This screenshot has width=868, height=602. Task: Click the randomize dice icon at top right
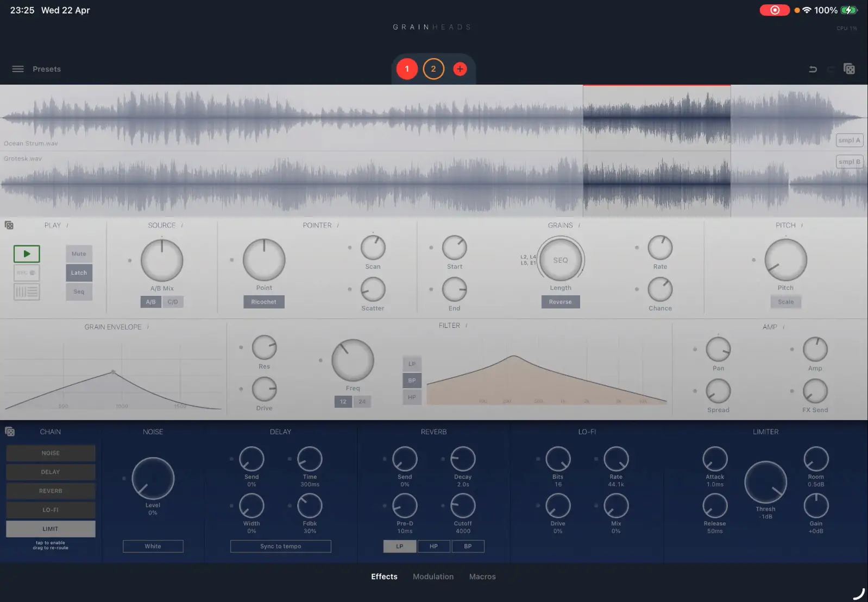coord(849,68)
